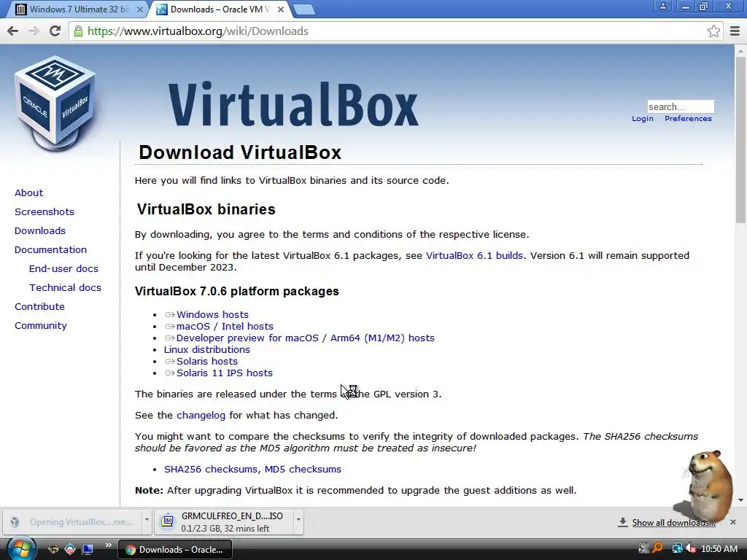Click the network icon in system tray
This screenshot has width=747, height=560.
tap(676, 548)
